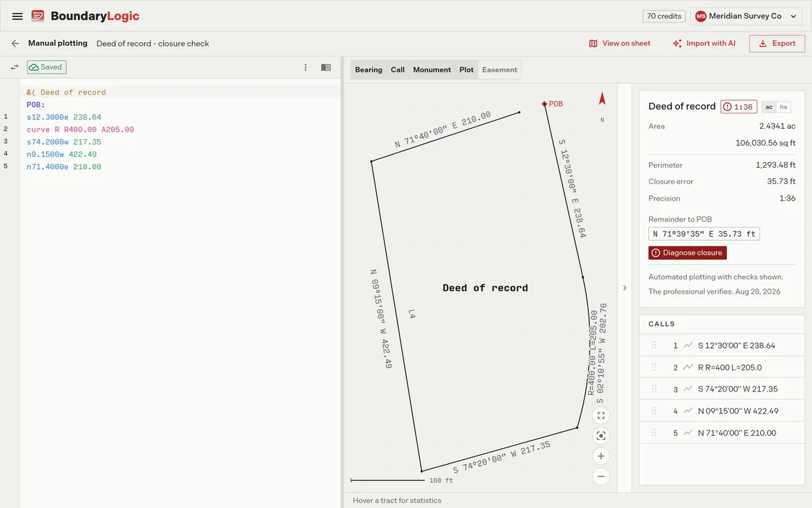Click the Remainder to POB bearing field
Image resolution: width=812 pixels, height=508 pixels.
[704, 234]
